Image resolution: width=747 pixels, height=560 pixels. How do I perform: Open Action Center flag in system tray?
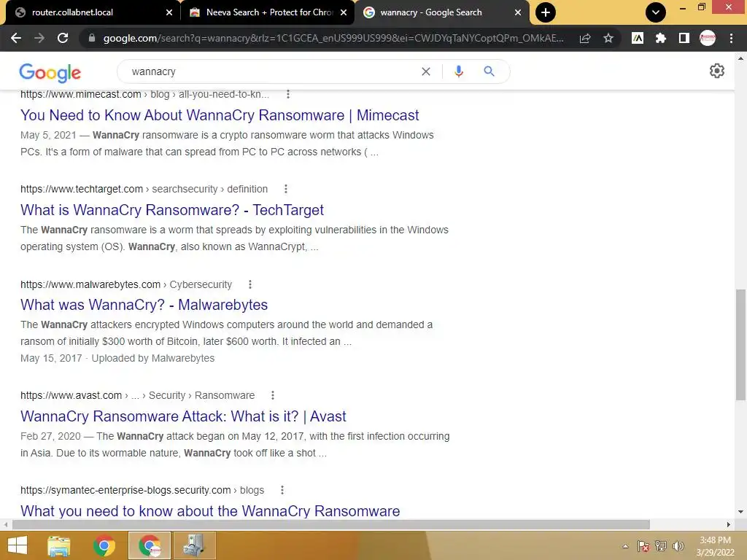click(x=643, y=546)
